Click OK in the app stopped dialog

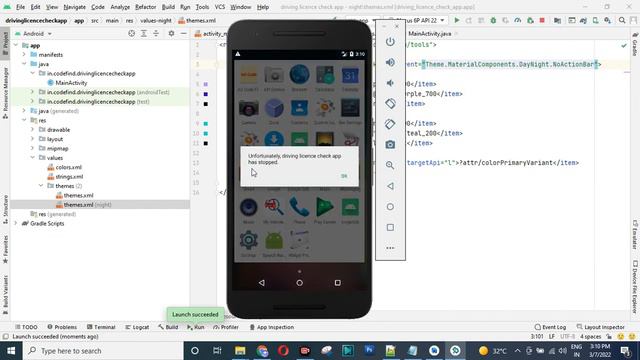pos(344,176)
